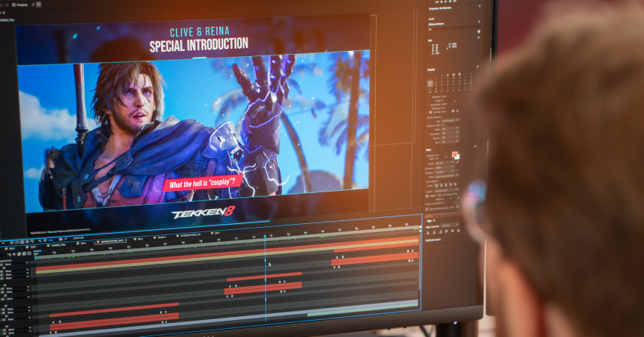Click the Effects & Presets search field
Viewport: 644px width, 337px height.
tap(454, 30)
